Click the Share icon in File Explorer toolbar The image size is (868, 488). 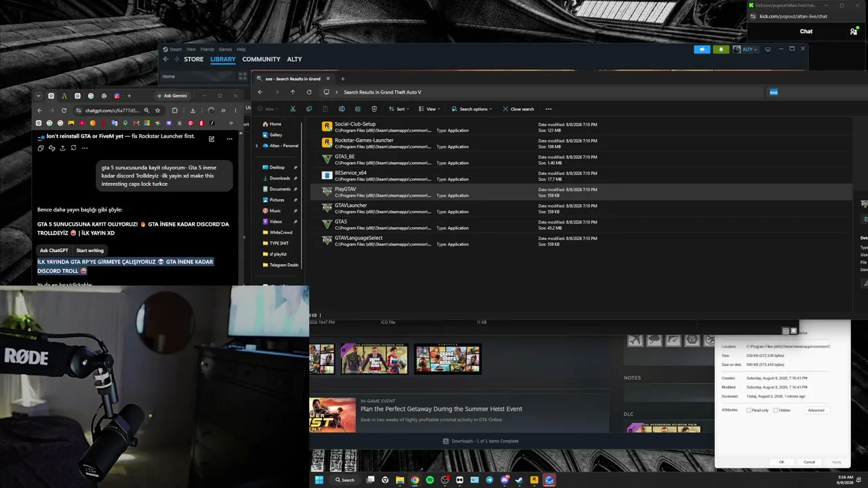tap(358, 109)
